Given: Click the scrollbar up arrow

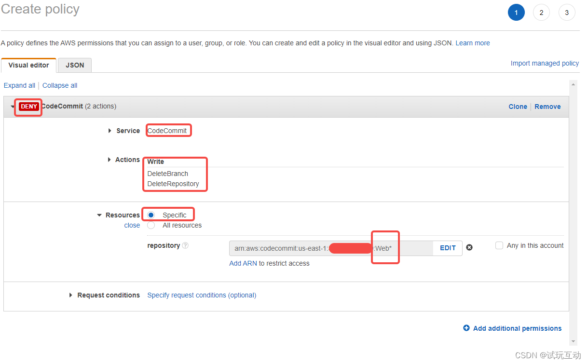Looking at the screenshot, I should click(574, 84).
